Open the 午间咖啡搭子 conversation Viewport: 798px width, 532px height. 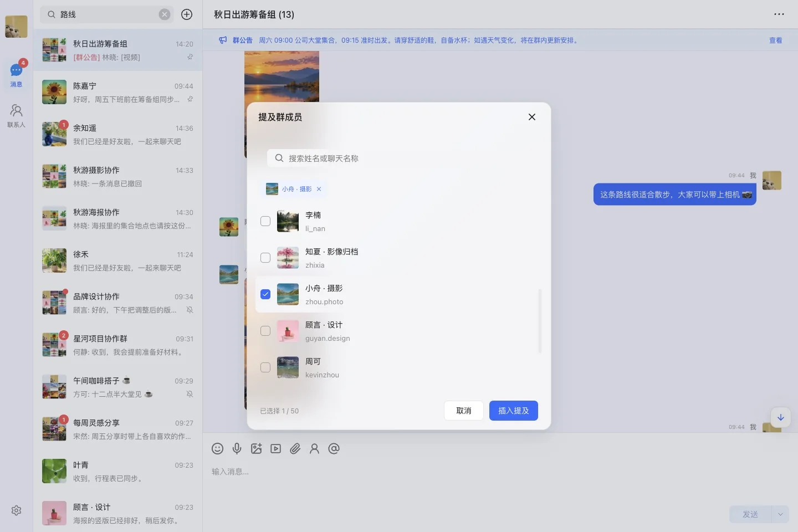point(117,387)
